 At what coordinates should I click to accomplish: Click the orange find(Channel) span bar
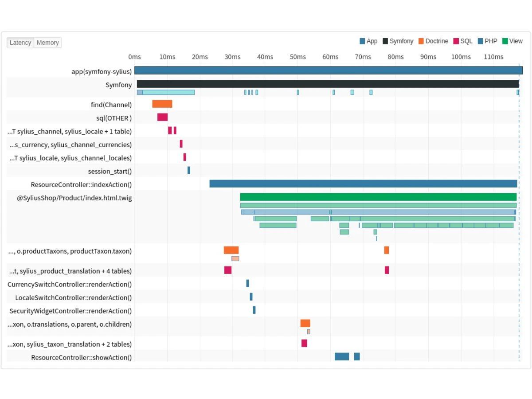[x=162, y=104]
